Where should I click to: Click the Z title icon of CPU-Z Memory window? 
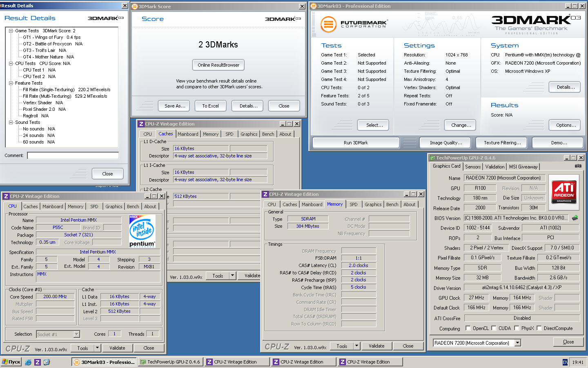point(265,194)
